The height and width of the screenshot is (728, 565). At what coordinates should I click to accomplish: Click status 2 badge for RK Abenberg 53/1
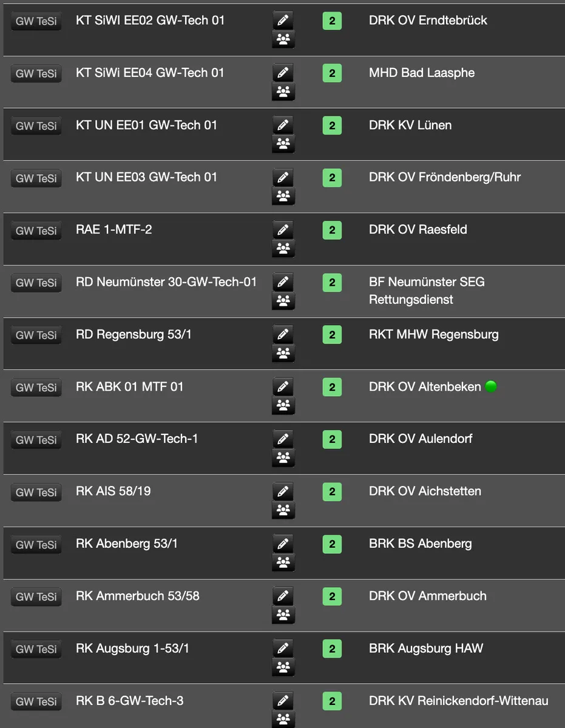click(x=332, y=544)
